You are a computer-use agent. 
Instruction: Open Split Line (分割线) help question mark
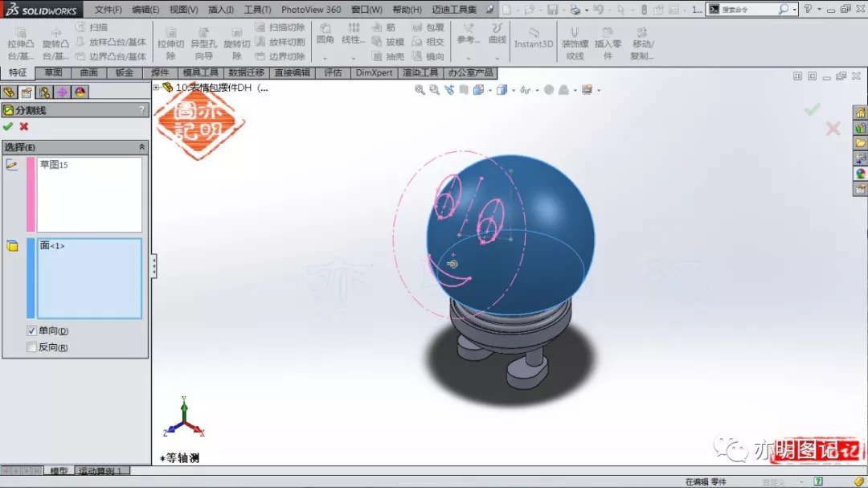coord(141,110)
